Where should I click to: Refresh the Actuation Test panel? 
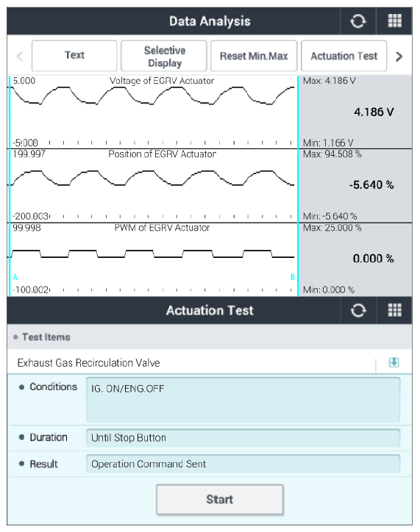pos(358,310)
